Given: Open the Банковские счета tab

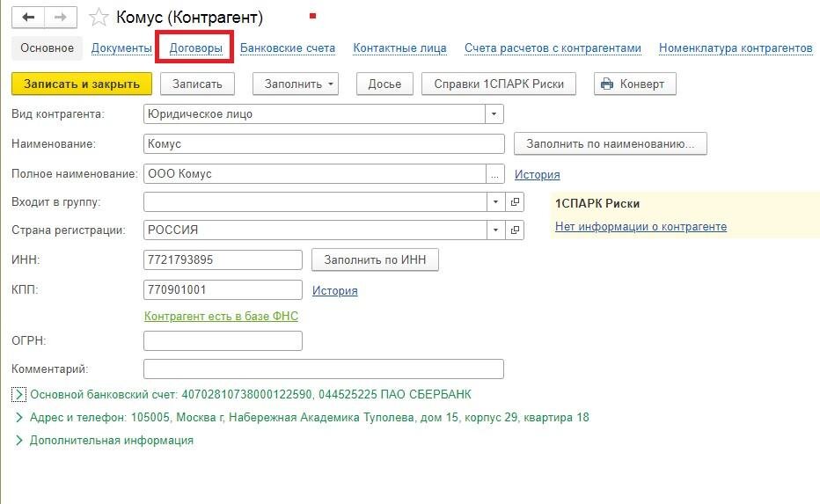Looking at the screenshot, I should point(288,48).
